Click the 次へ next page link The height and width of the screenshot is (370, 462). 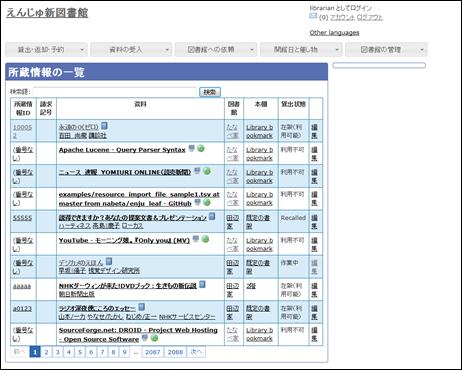point(196,352)
